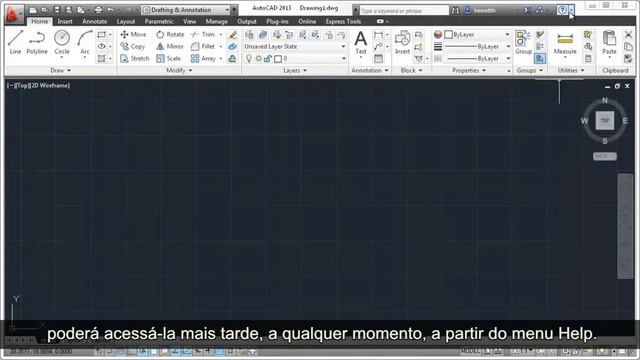Expand the Groups panel

(529, 71)
